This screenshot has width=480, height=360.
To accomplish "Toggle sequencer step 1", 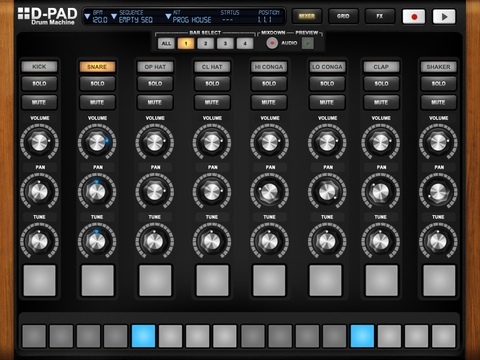I will 34,336.
